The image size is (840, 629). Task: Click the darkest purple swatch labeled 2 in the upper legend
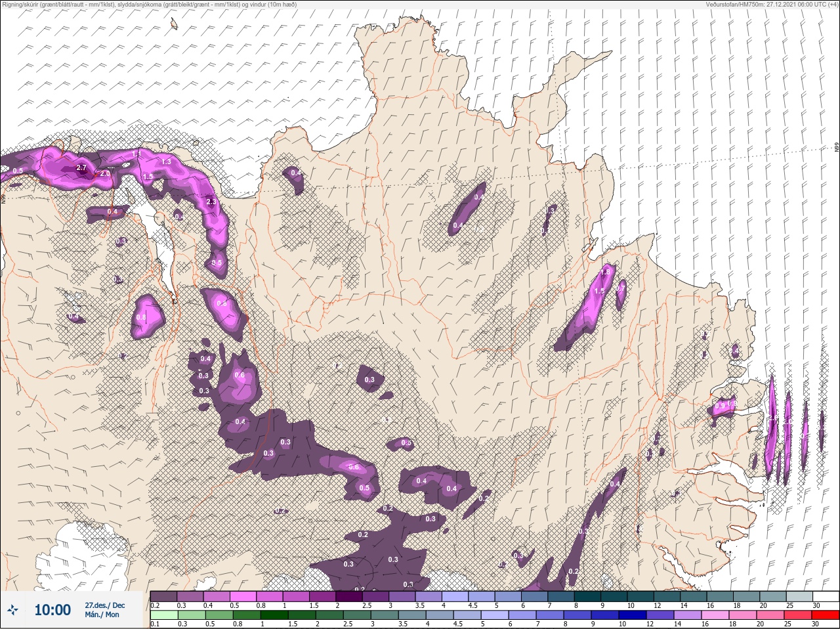349,596
